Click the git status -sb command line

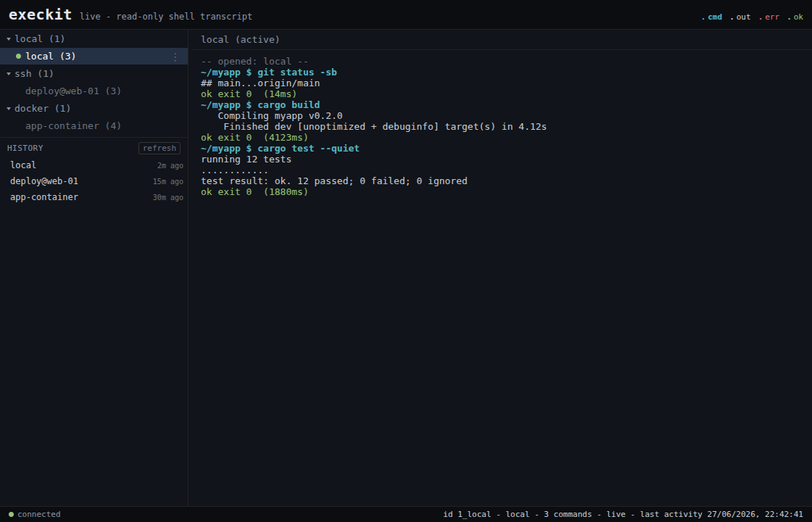[269, 72]
